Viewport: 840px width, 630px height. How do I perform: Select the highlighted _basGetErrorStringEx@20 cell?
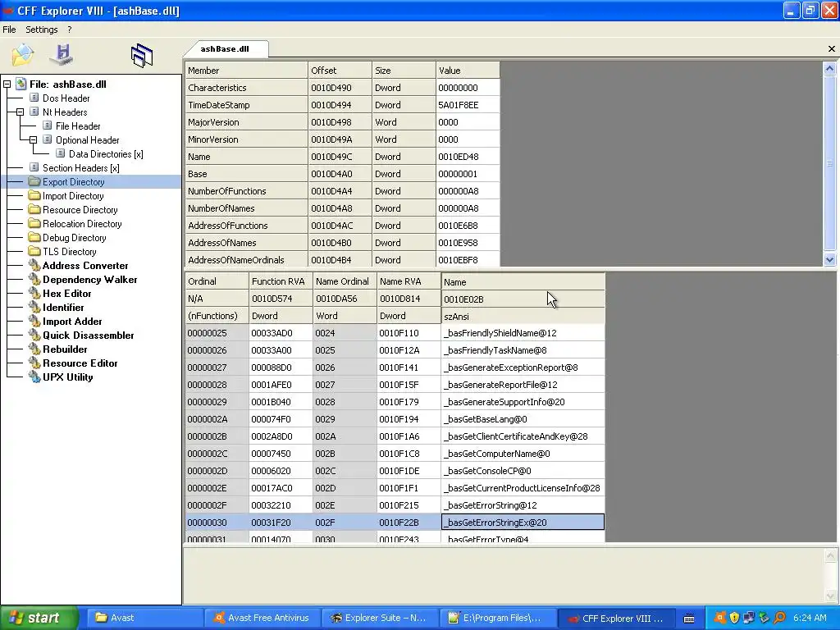[x=523, y=523]
